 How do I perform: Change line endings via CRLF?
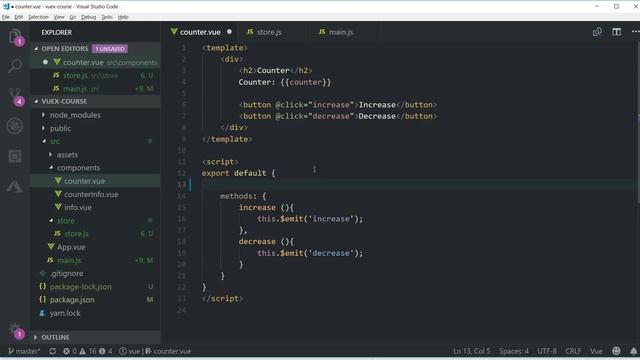(573, 351)
